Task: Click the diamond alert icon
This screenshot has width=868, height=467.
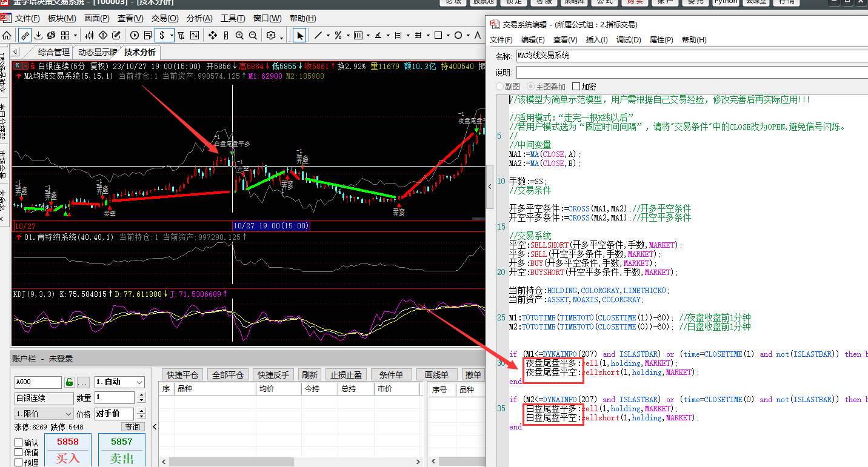Action: click(103, 35)
